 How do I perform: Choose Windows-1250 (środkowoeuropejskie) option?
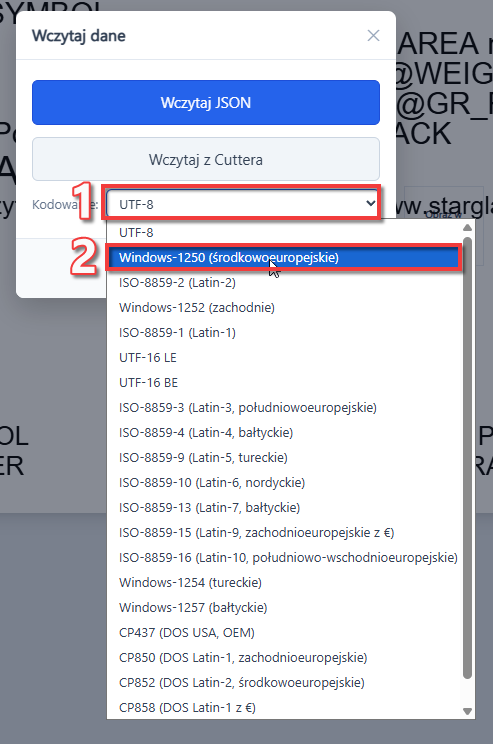click(285, 258)
